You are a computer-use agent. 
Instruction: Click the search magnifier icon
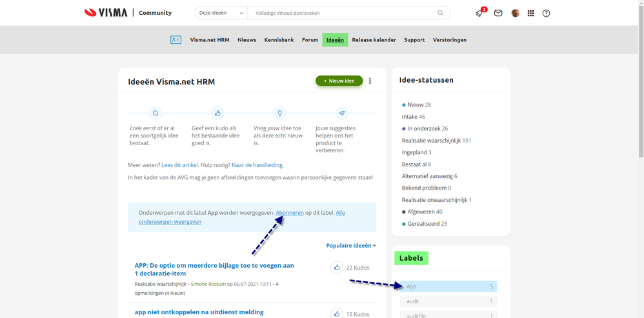440,13
